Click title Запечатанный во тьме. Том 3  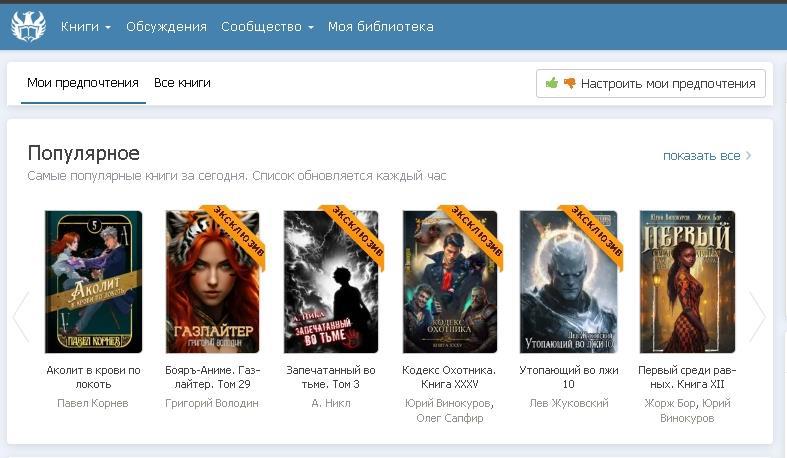[331, 377]
